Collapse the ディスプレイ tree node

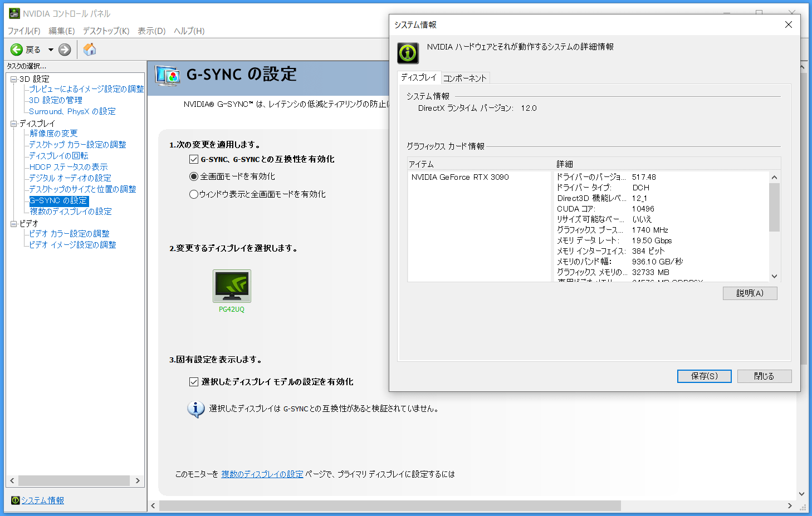pyautogui.click(x=14, y=124)
